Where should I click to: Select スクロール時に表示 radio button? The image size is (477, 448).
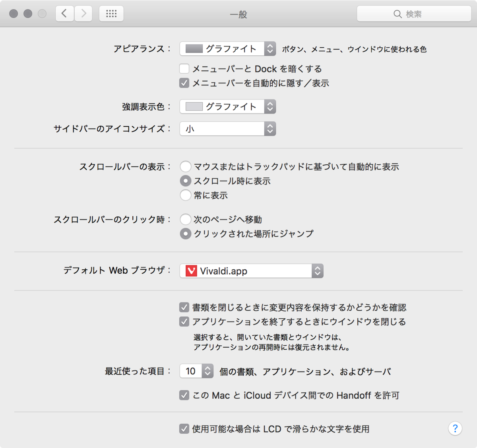(x=185, y=181)
